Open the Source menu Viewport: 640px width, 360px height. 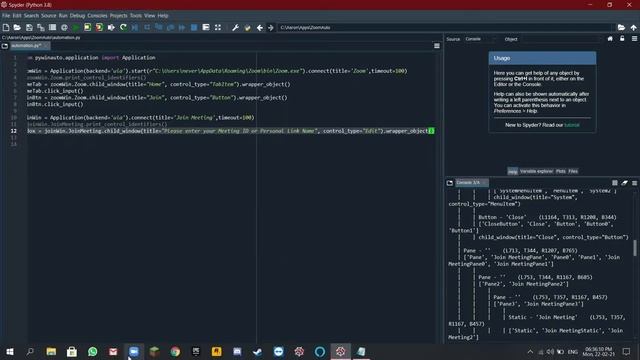point(48,16)
